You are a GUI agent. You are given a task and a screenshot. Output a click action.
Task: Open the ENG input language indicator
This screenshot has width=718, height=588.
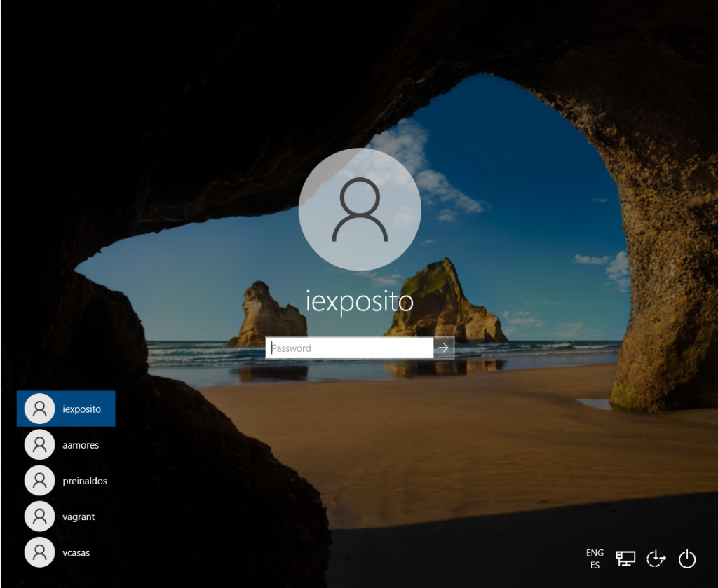[x=595, y=553]
